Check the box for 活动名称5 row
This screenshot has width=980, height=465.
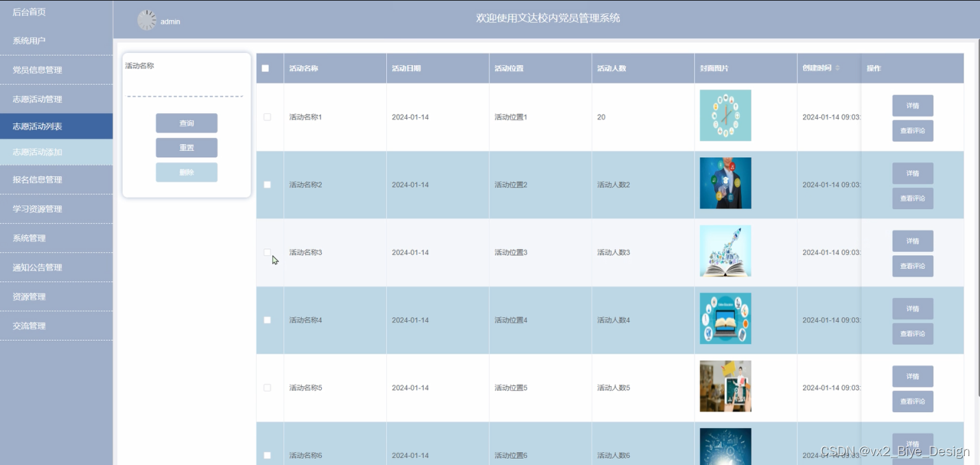click(268, 387)
